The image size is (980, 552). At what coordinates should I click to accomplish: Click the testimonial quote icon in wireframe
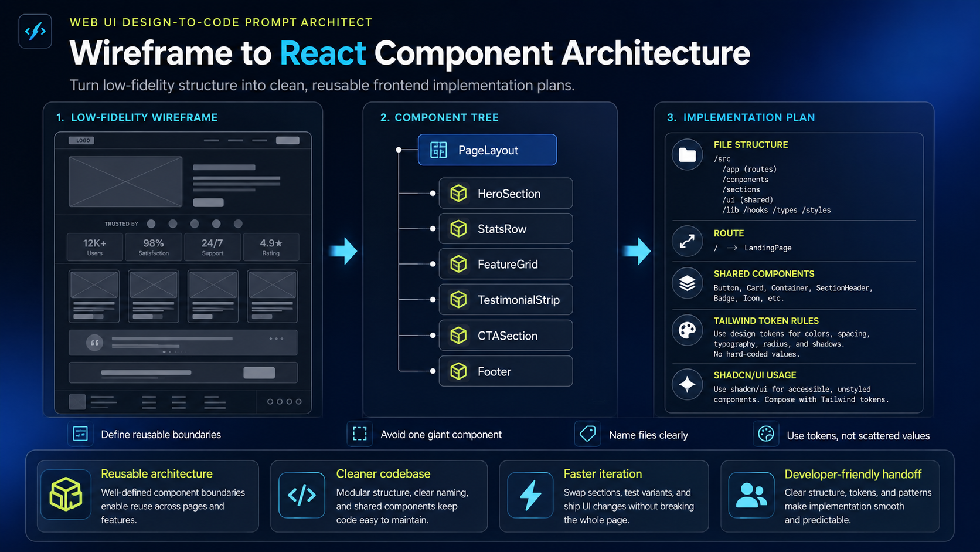(94, 343)
